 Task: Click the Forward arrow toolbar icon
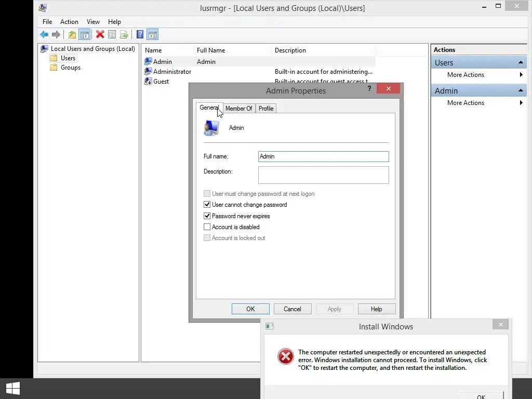56,34
